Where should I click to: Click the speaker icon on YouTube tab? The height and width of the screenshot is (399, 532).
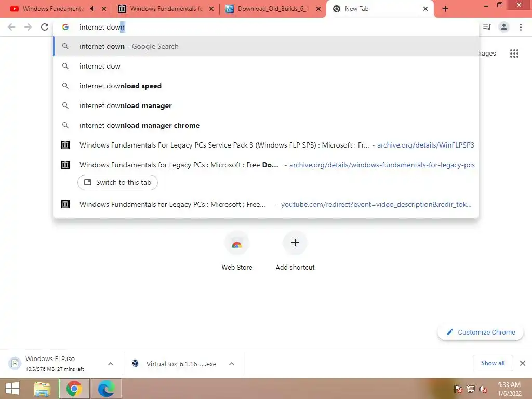point(92,9)
